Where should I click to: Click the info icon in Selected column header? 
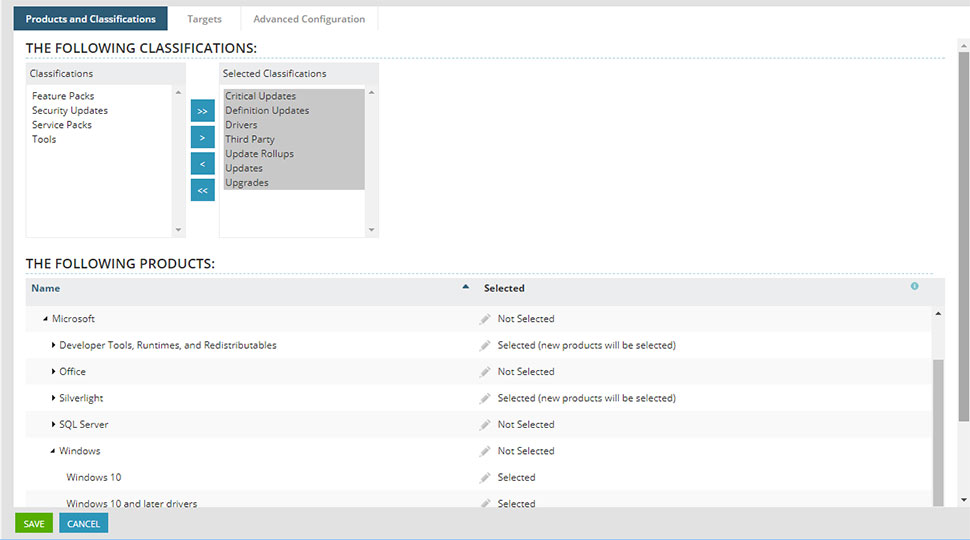914,286
